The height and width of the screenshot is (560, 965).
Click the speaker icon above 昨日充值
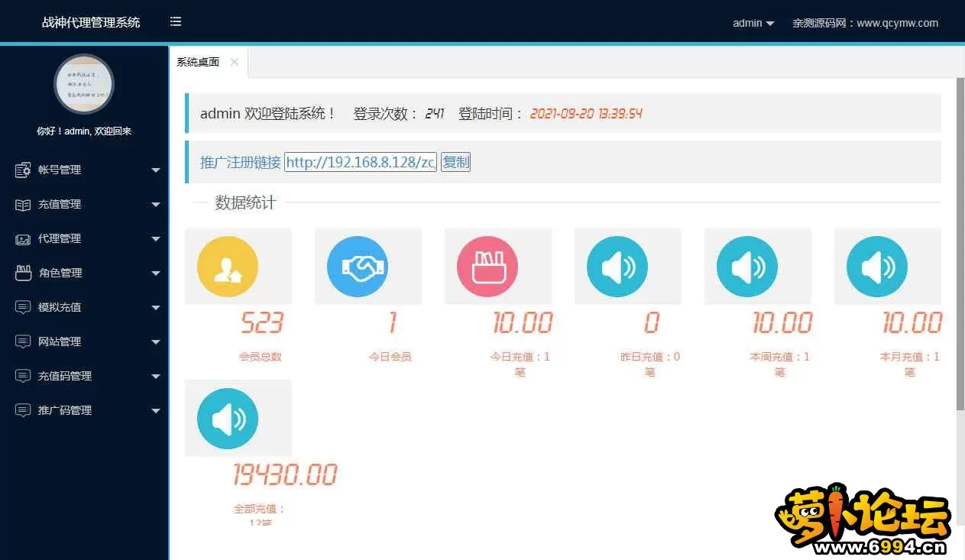pos(617,267)
